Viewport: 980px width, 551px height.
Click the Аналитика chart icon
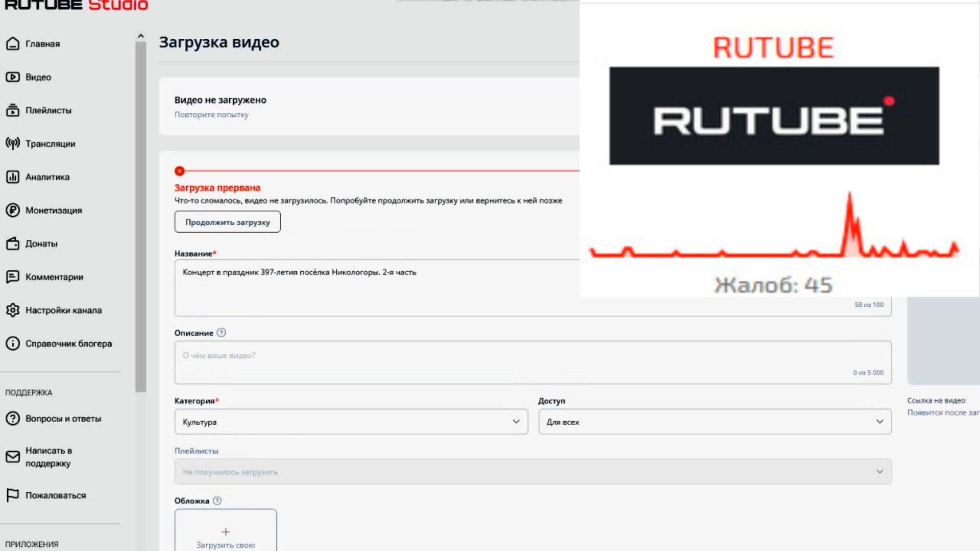click(13, 177)
